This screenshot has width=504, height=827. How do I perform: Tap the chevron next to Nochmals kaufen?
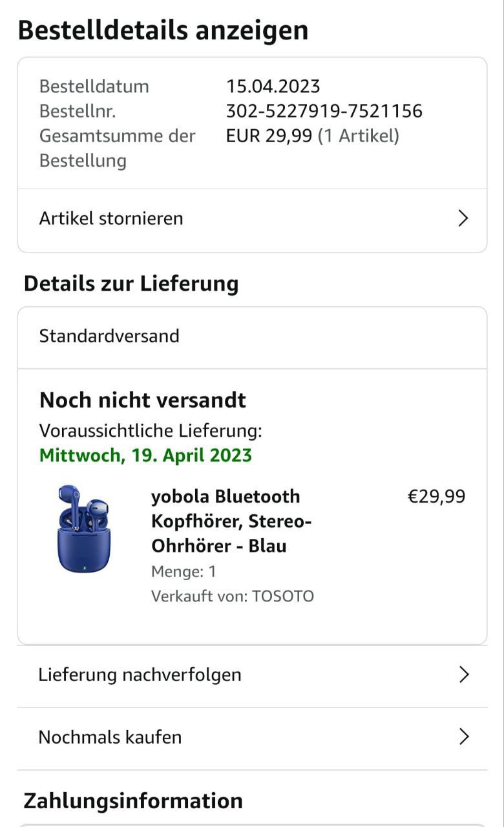pos(463,737)
